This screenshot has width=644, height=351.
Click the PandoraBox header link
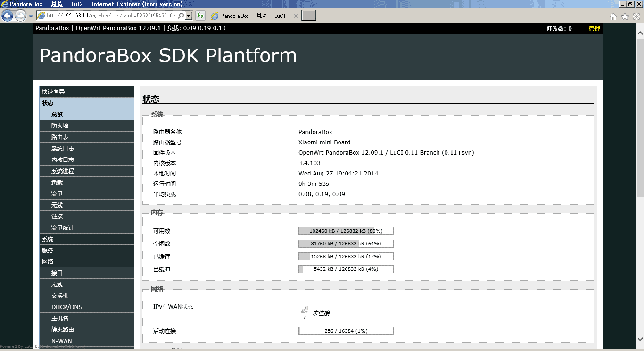tap(52, 28)
